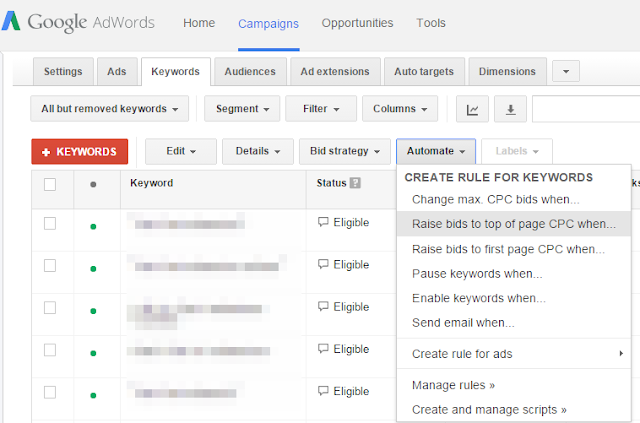The width and height of the screenshot is (640, 423).
Task: Click the green status dot of the second keyword
Action: [93, 269]
